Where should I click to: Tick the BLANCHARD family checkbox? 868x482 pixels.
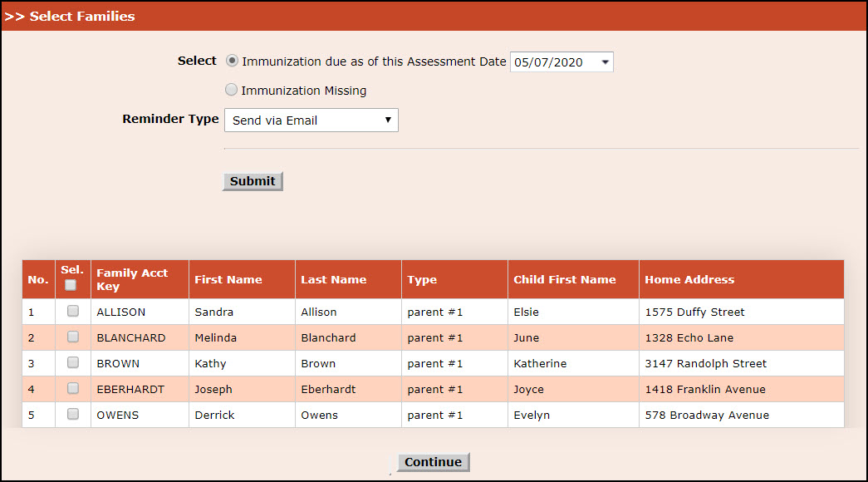click(x=73, y=337)
